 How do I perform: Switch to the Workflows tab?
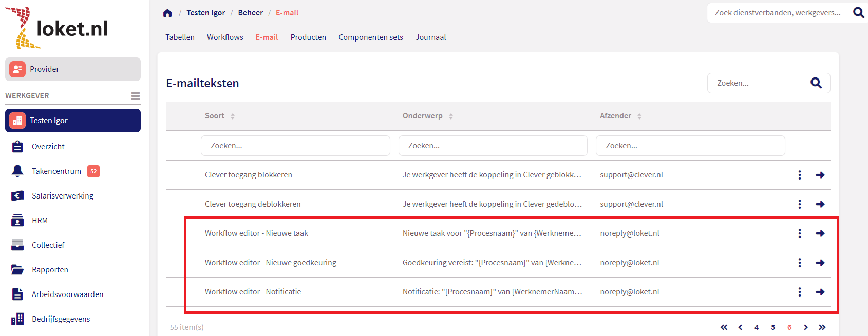(225, 37)
